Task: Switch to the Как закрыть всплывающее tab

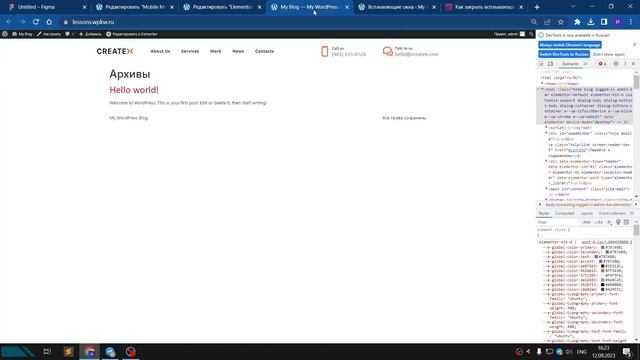Action: (x=485, y=7)
